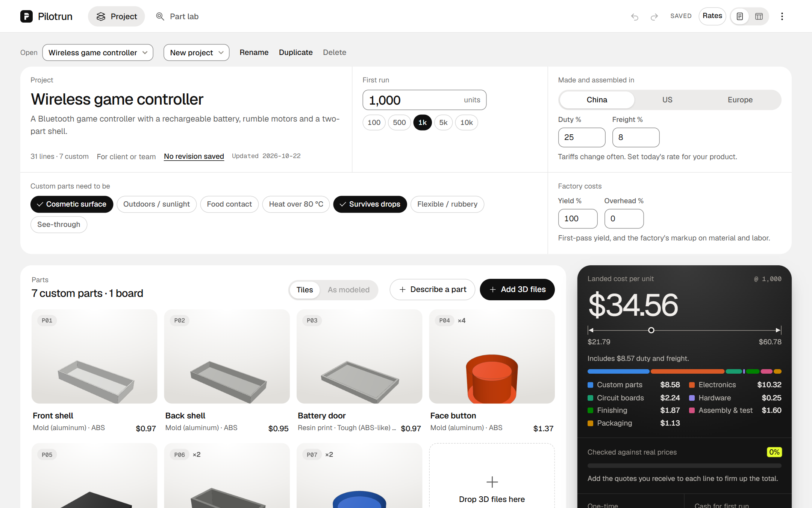Click the plus icon in drop zone
The image size is (812, 508).
(492, 482)
